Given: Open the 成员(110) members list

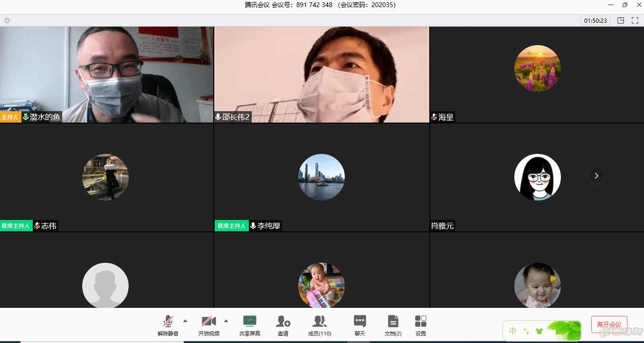Looking at the screenshot, I should pyautogui.click(x=320, y=325).
